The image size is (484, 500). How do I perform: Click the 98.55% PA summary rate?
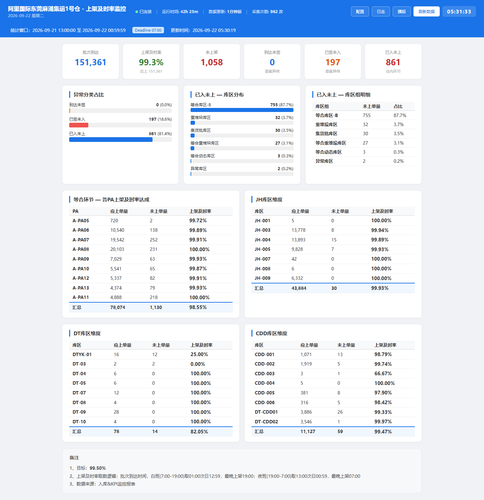coord(198,307)
